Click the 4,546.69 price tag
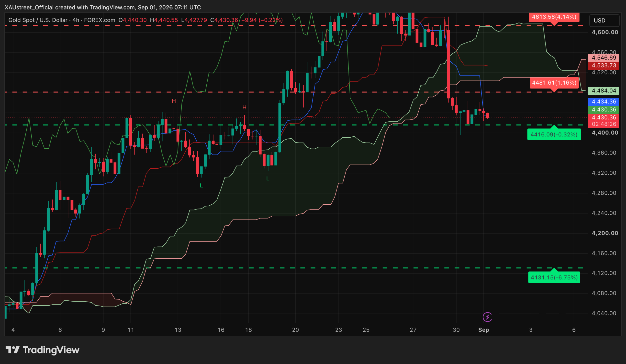Viewport: 626px width, 364px height. (x=604, y=58)
